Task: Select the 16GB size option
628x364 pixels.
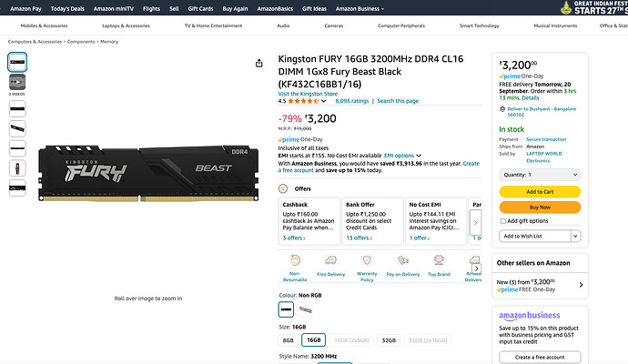Action: pos(314,340)
